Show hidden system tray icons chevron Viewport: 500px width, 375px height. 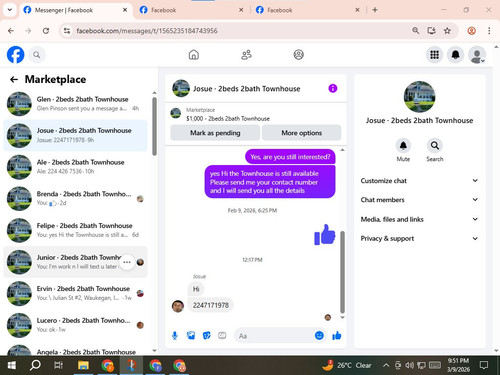(386, 365)
